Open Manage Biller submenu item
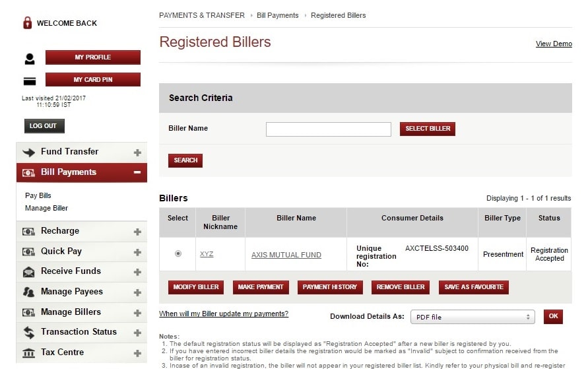 pyautogui.click(x=46, y=208)
